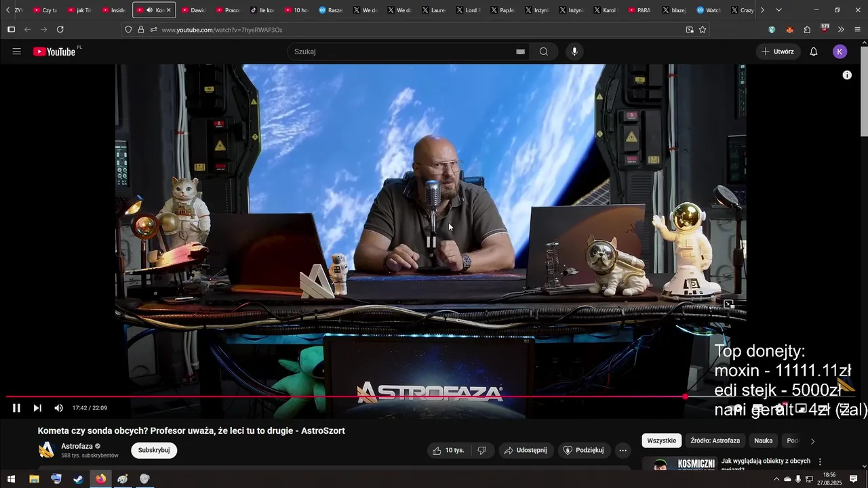
Task: Open the account avatar K menu
Action: pos(840,52)
